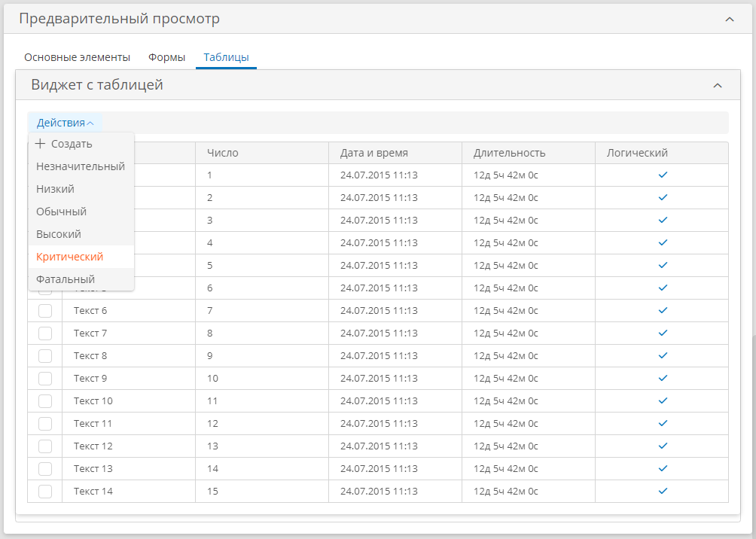Click the checkmark in Текст 8 row
The image size is (756, 539).
click(663, 356)
